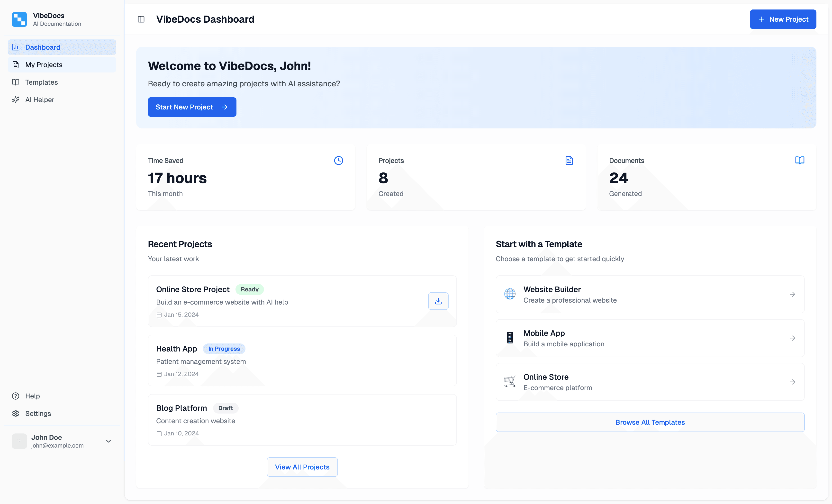Open the Blog Platform project card
Image resolution: width=832 pixels, height=504 pixels.
pyautogui.click(x=302, y=420)
